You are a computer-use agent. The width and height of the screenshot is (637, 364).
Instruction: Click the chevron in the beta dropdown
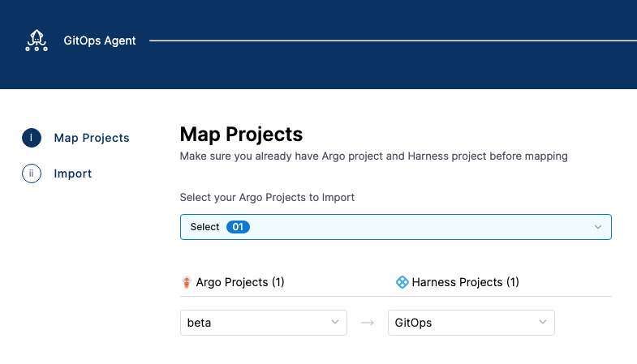pos(335,323)
